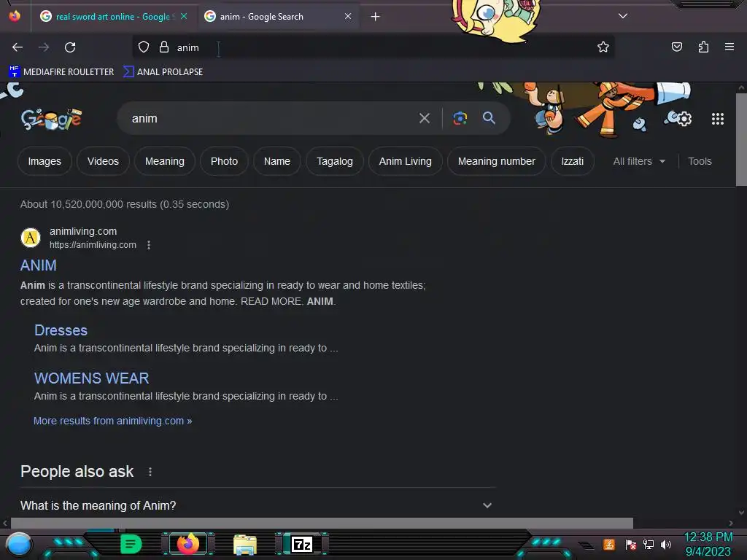The height and width of the screenshot is (560, 747).
Task: Select the Tagalog filter chip
Action: [334, 161]
